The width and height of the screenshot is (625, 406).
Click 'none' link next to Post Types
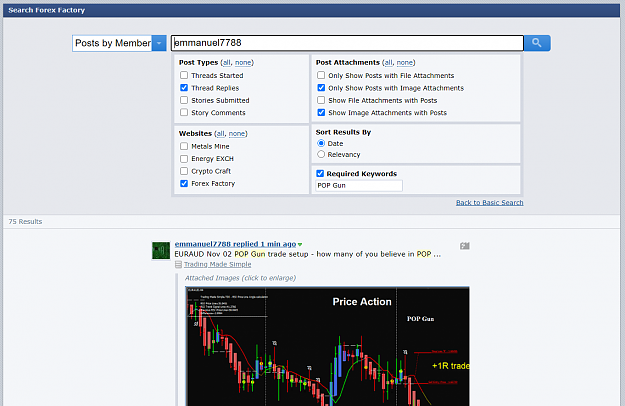point(243,63)
